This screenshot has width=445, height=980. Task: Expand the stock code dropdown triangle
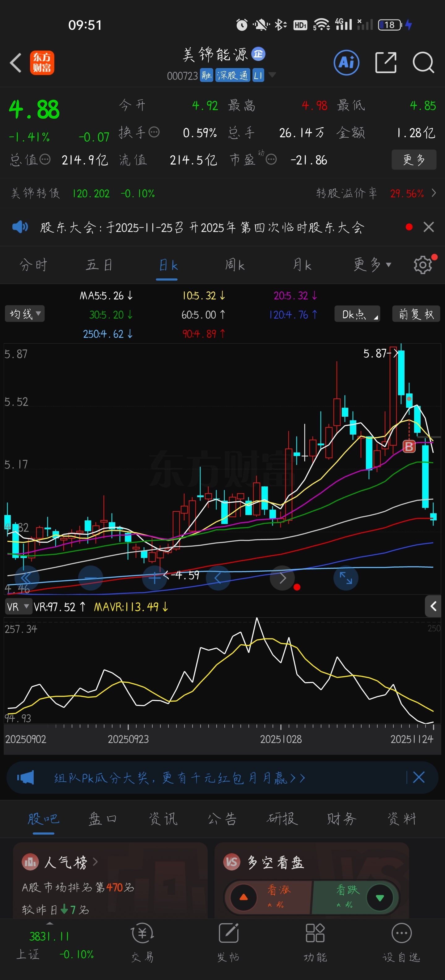(x=272, y=75)
